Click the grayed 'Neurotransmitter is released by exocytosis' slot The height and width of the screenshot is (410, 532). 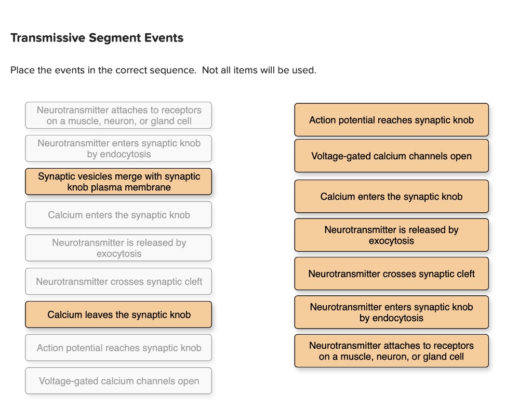[x=118, y=248]
